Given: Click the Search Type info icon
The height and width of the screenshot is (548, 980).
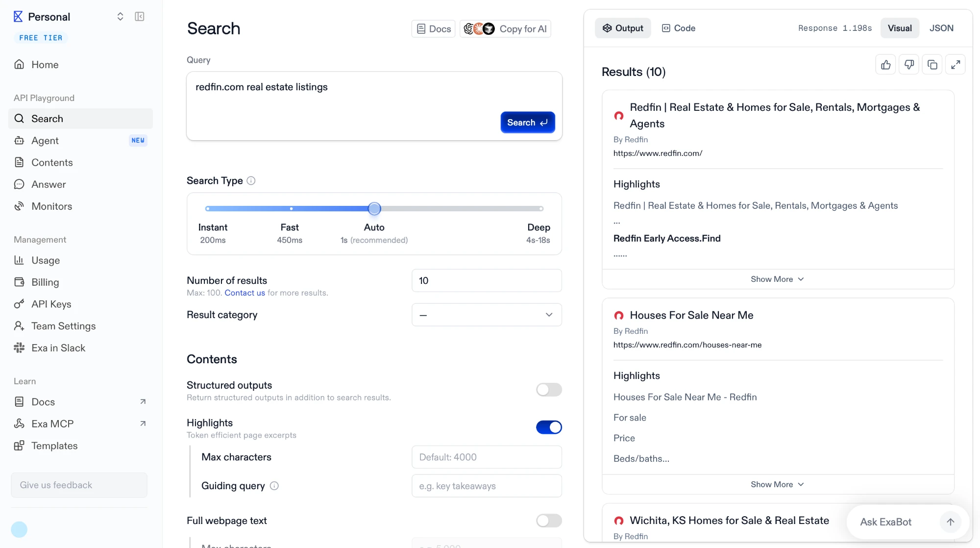Looking at the screenshot, I should (x=251, y=181).
